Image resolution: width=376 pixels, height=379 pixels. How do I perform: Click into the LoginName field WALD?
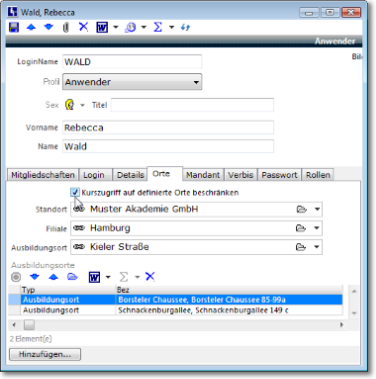pyautogui.click(x=132, y=62)
